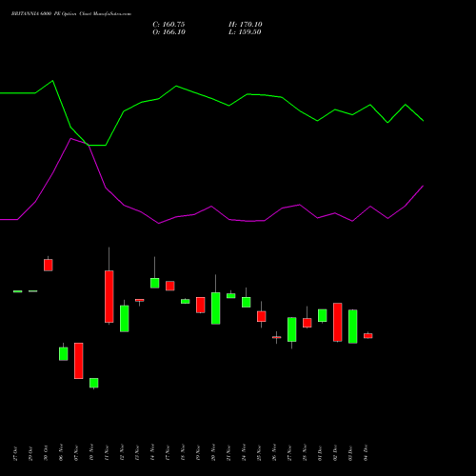Click the 07 Nov date label
The width and height of the screenshot is (476, 476).
(x=76, y=452)
